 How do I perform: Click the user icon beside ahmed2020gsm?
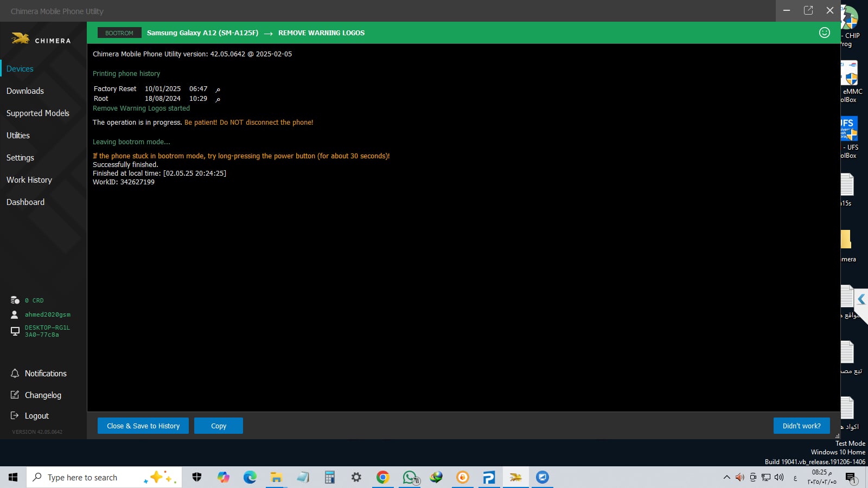(x=15, y=314)
